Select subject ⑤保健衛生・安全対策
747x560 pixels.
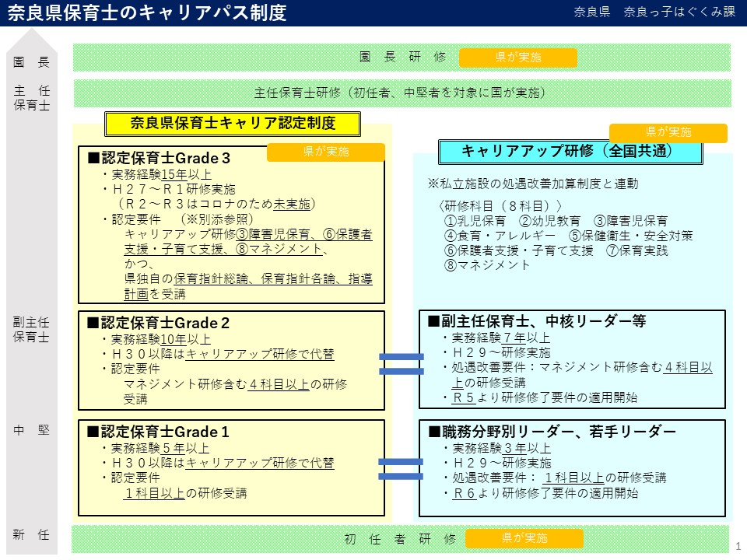pyautogui.click(x=631, y=236)
